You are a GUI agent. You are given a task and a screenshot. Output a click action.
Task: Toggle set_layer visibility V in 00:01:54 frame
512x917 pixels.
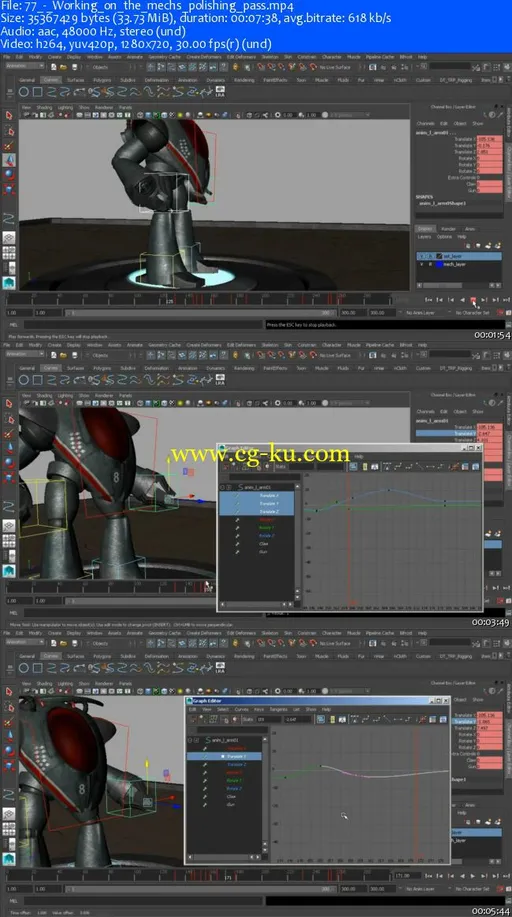(x=421, y=256)
